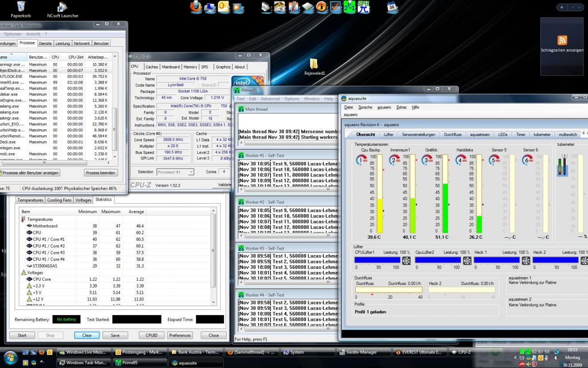
Task: Click the Cpu Backp. sensor 1 gauge
Action: 361,160
